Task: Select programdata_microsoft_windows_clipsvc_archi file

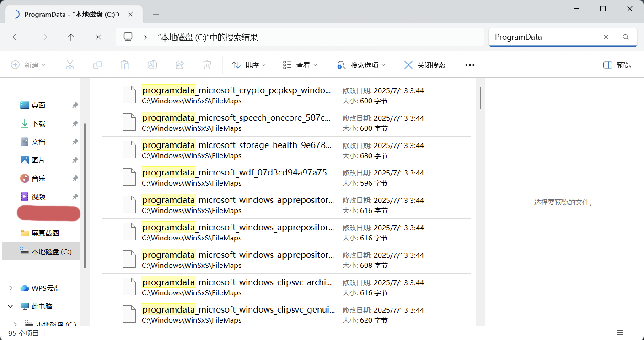Action: click(286, 287)
